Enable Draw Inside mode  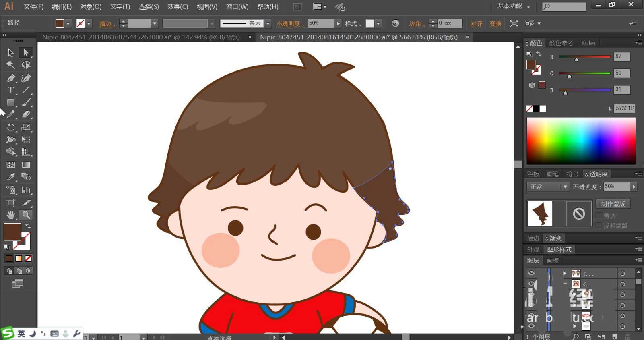click(x=28, y=271)
